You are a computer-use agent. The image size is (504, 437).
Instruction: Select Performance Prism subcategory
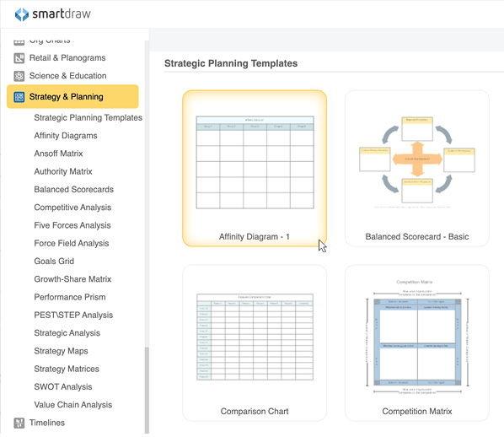coord(70,297)
